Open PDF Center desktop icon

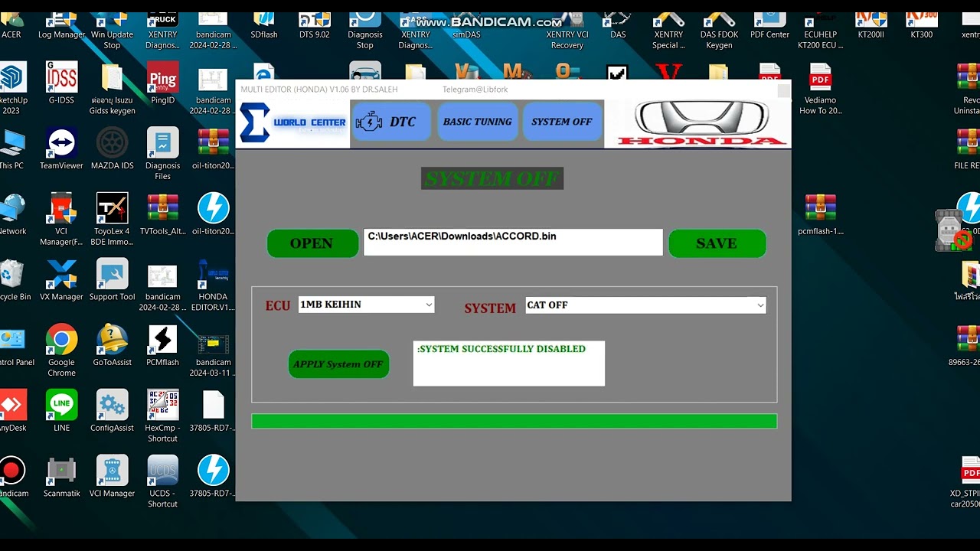tap(769, 24)
